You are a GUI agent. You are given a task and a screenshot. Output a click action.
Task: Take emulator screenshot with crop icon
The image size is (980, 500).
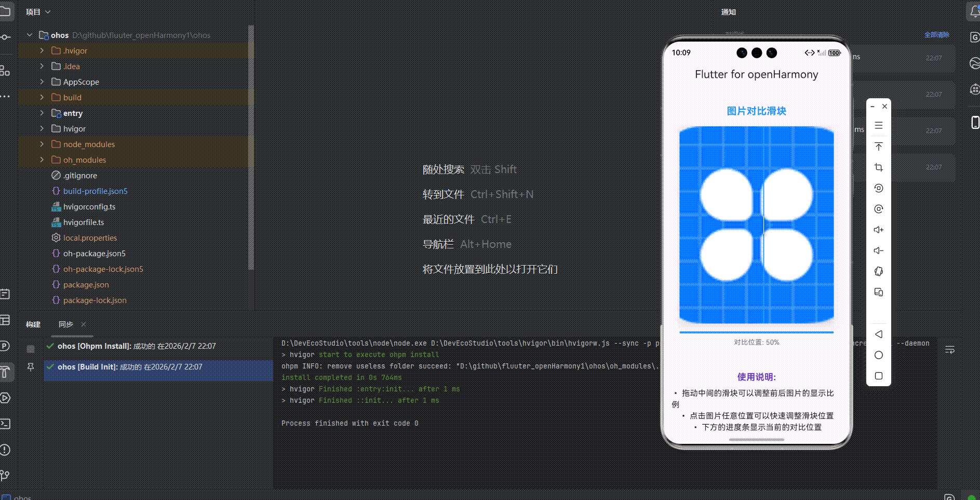point(879,167)
